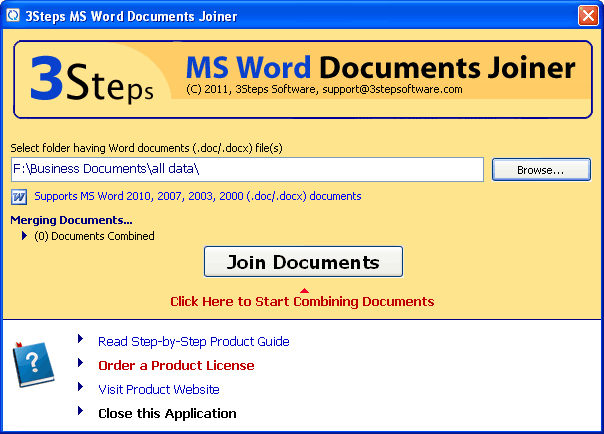
Task: Open the Browse... folder picker
Action: point(540,170)
